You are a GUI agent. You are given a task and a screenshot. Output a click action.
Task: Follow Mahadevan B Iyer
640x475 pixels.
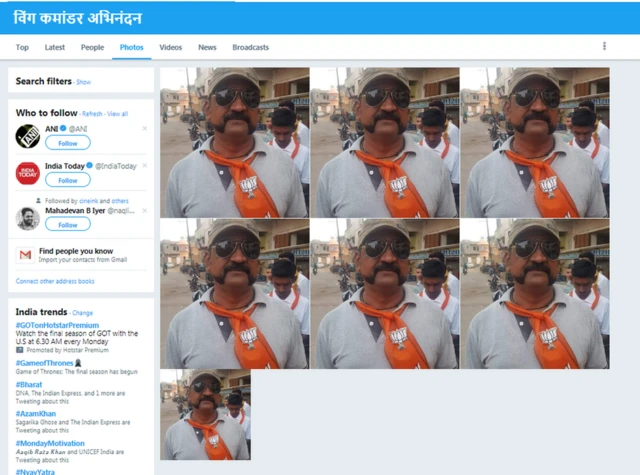68,224
